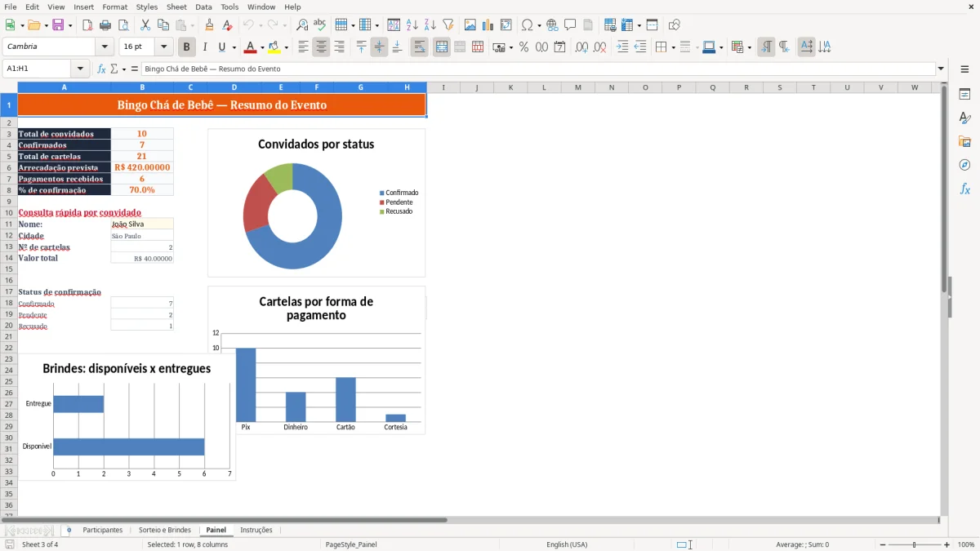This screenshot has width=980, height=551.
Task: Adjust the zoom slider
Action: 915,544
